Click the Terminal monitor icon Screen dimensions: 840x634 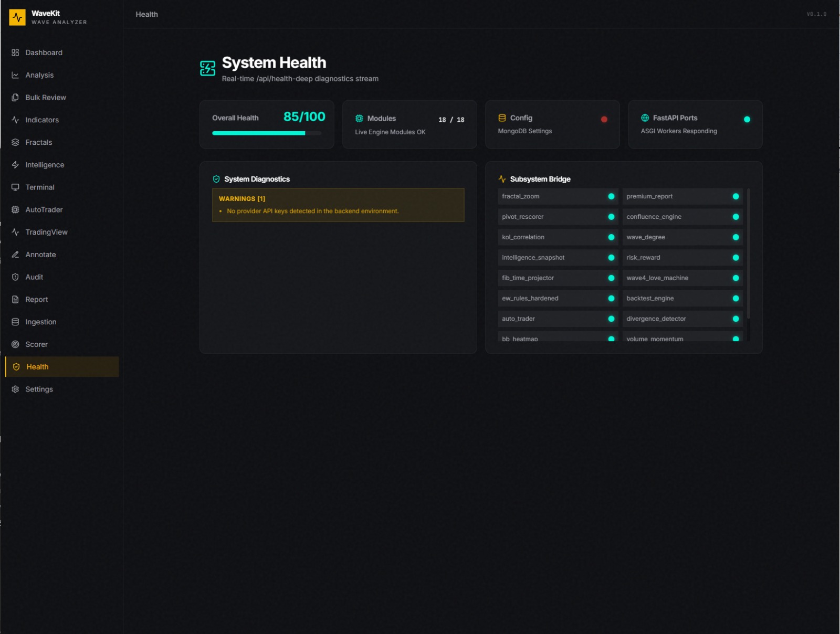coord(15,187)
